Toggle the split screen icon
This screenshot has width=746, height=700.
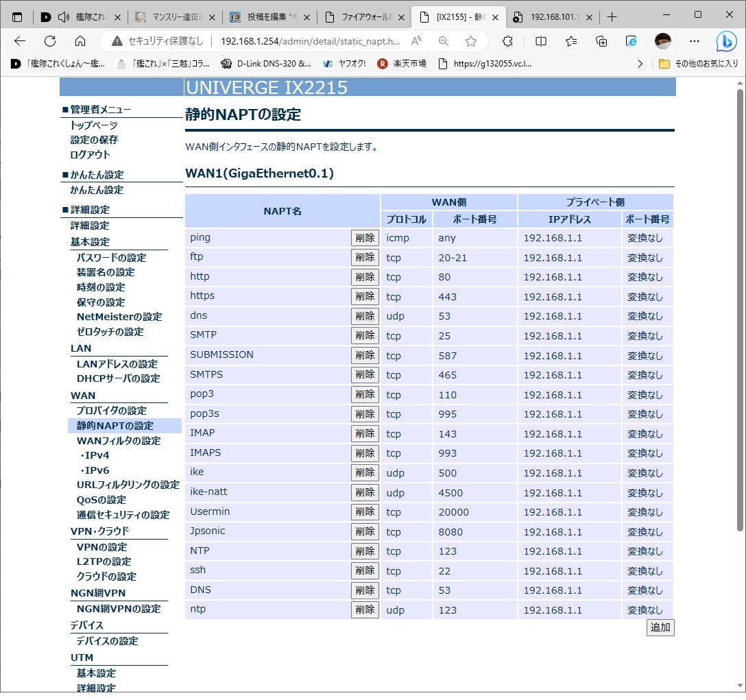click(541, 41)
